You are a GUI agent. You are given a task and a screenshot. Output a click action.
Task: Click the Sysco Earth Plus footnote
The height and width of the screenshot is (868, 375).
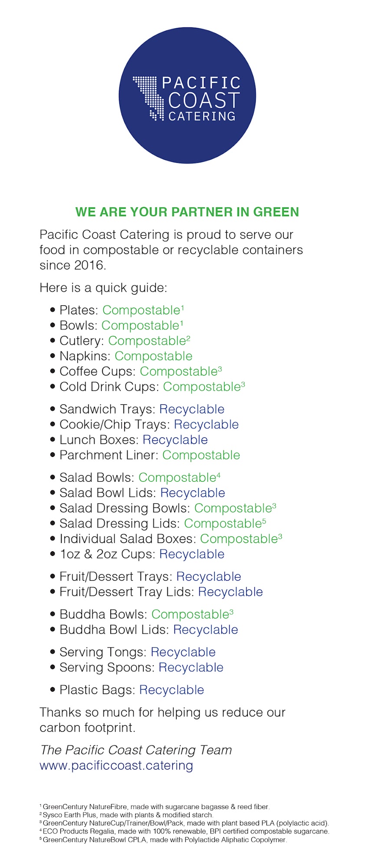pos(128,815)
